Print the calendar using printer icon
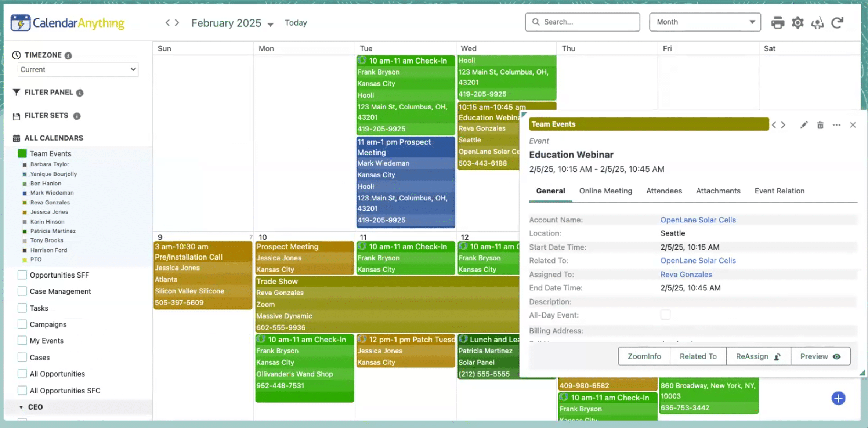Viewport: 868px width, 428px height. click(x=777, y=23)
